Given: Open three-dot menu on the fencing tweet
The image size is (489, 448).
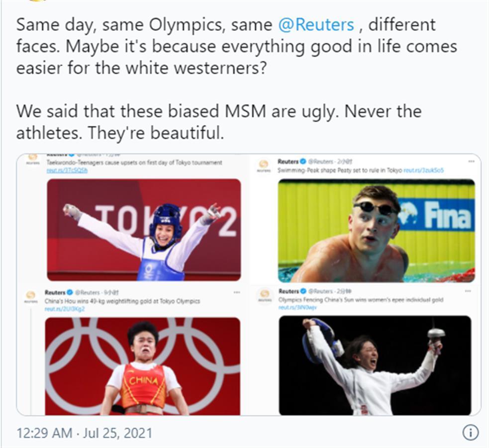Looking at the screenshot, I should pos(468,291).
